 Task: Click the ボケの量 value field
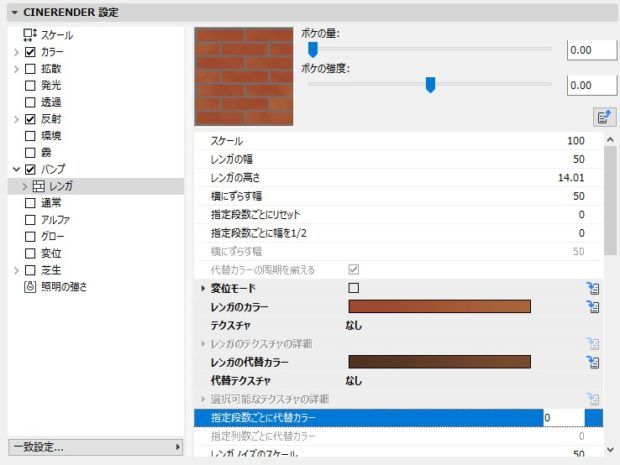point(592,50)
